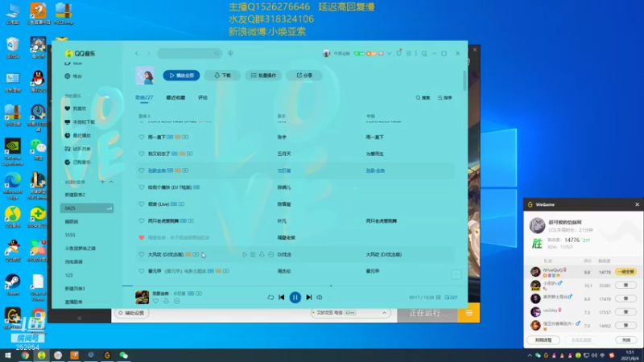The image size is (644, 362).
Task: Click the 分享 share button
Action: [304, 76]
